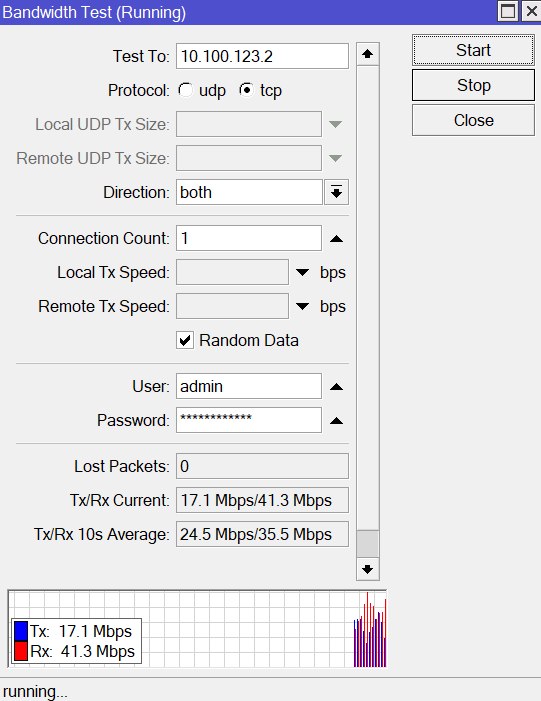Focus the Remote Tx Speed input field
This screenshot has height=701, width=541.
click(x=232, y=306)
